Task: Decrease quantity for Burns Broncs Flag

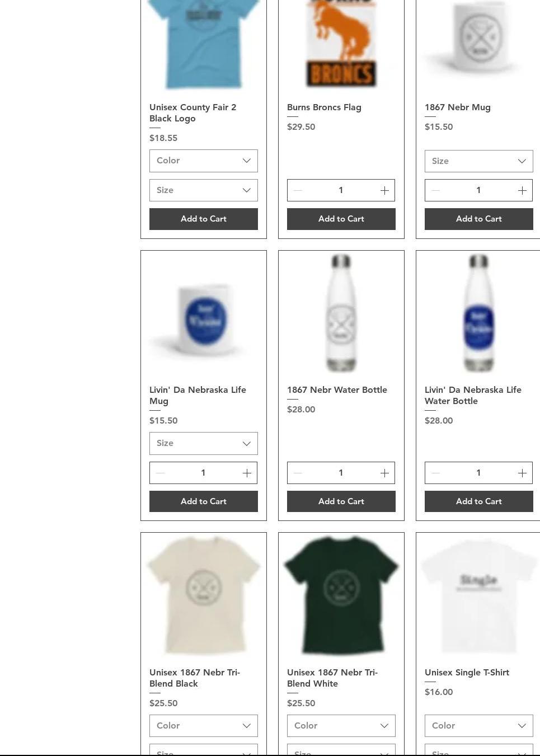Action: [298, 190]
